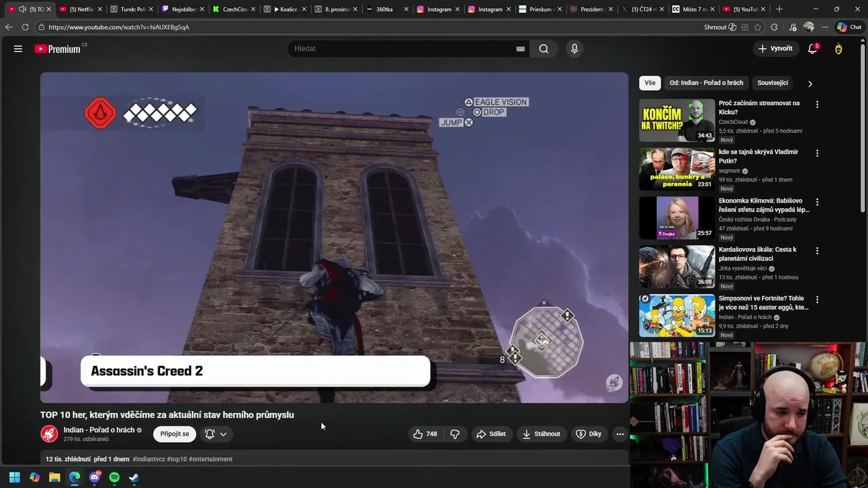The height and width of the screenshot is (488, 868).
Task: Click the Sdílet share button
Action: pos(491,434)
